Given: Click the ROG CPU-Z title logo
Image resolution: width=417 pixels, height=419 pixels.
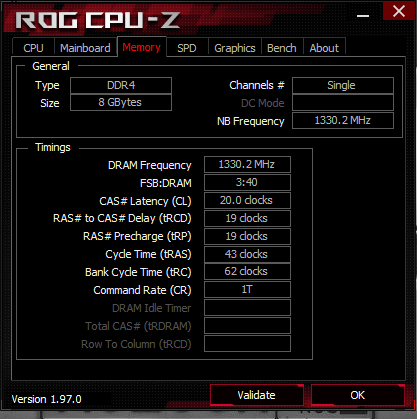Looking at the screenshot, I should [98, 20].
